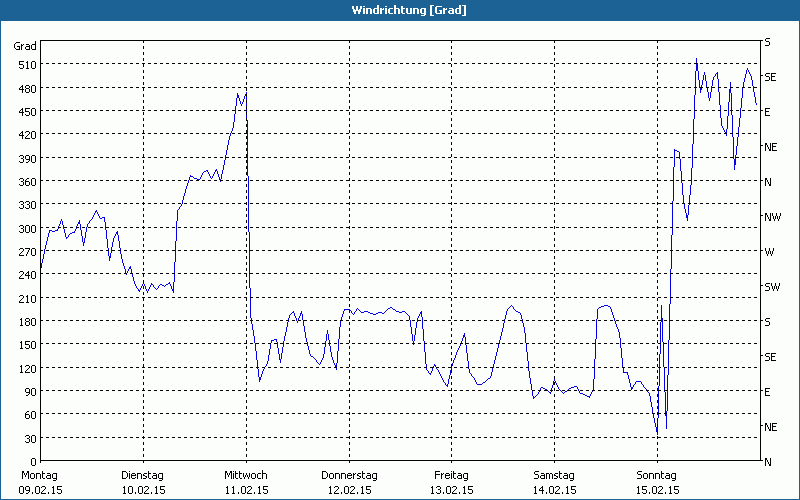Click the 'Montag' day label
The width and height of the screenshot is (800, 500).
[x=39, y=476]
